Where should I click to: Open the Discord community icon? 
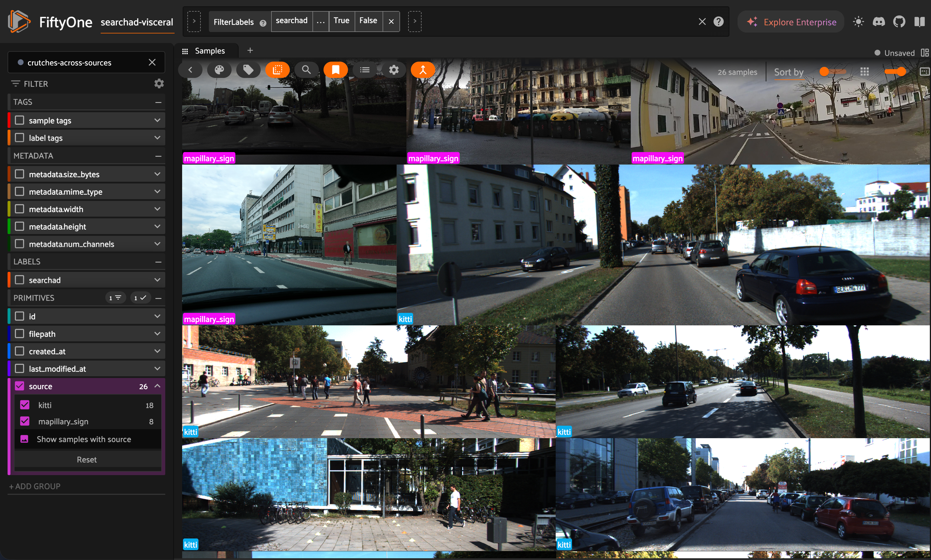click(879, 22)
